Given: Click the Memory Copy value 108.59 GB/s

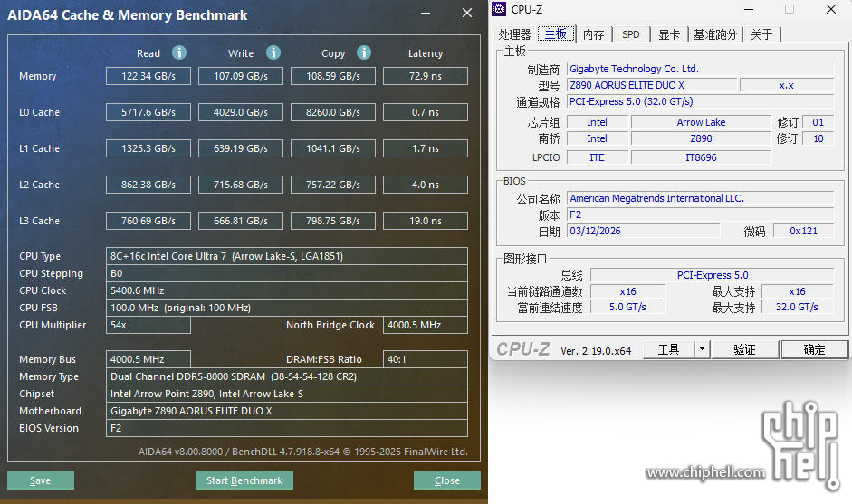Looking at the screenshot, I should (x=333, y=76).
